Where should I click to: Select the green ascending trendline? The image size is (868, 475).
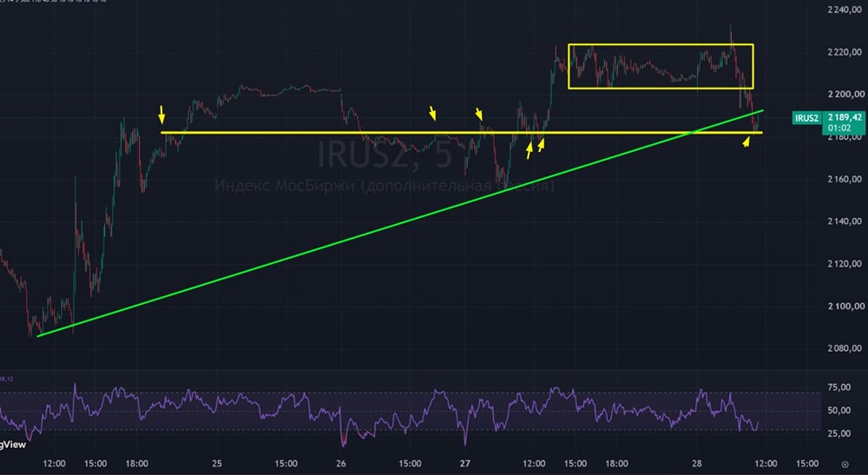(x=400, y=223)
